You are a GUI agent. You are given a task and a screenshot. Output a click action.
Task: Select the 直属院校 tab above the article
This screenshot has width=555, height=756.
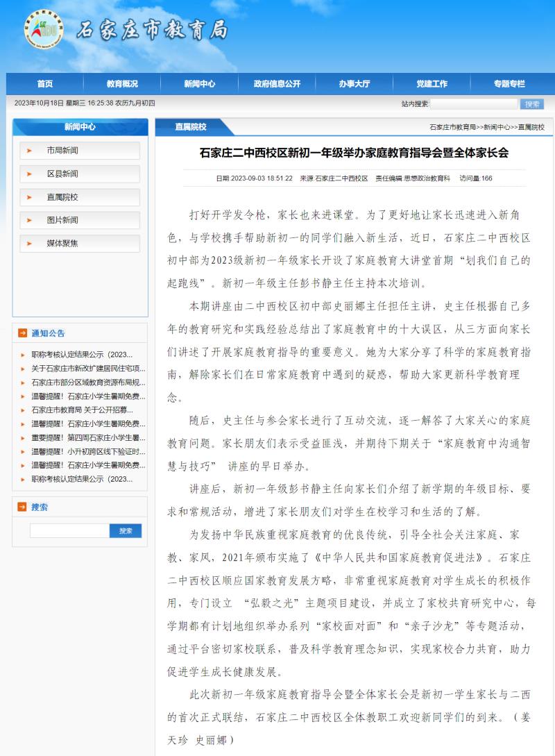tap(190, 127)
